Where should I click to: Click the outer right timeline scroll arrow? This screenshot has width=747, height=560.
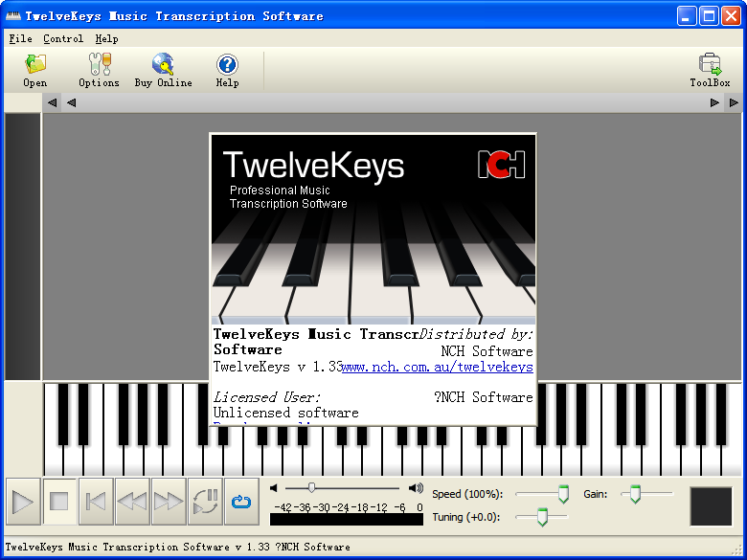click(x=734, y=102)
